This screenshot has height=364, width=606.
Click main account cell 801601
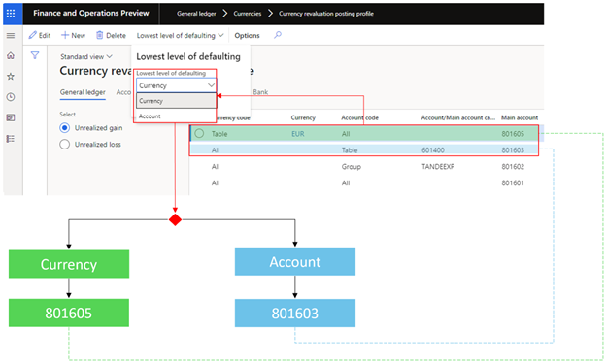(x=513, y=182)
